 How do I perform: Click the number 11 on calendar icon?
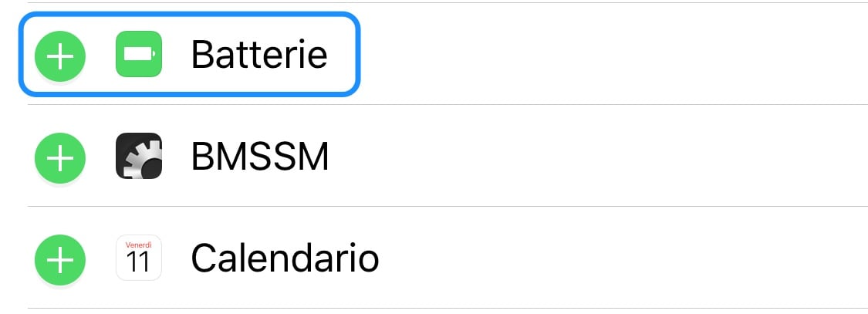[x=138, y=262]
